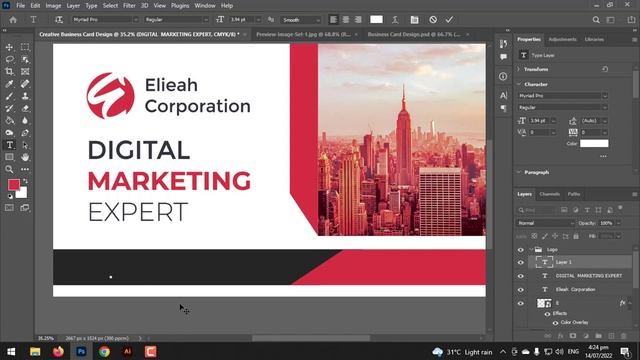Open Illustrator from taskbar
Screen dimensions: 640x360
(127, 351)
